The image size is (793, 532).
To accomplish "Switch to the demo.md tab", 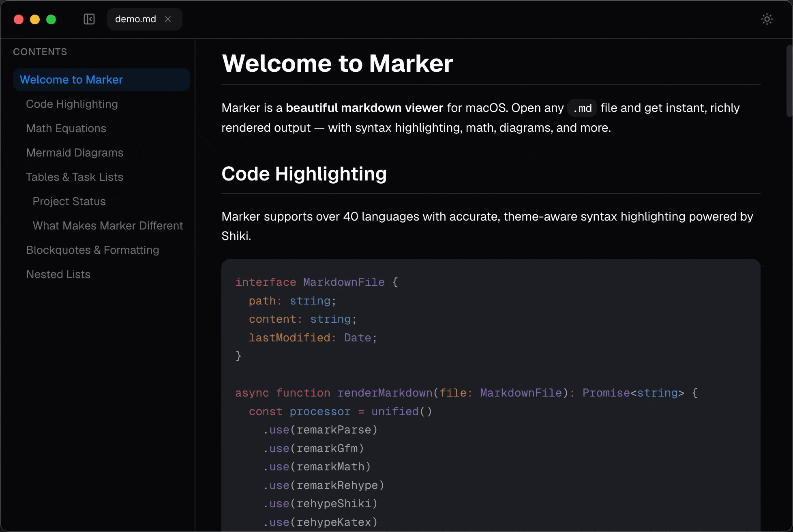I will click(135, 19).
